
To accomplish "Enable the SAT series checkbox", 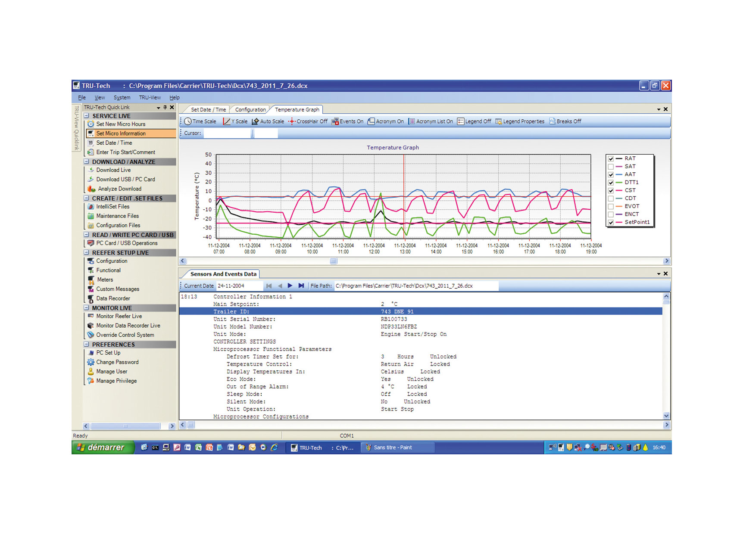I will (611, 167).
